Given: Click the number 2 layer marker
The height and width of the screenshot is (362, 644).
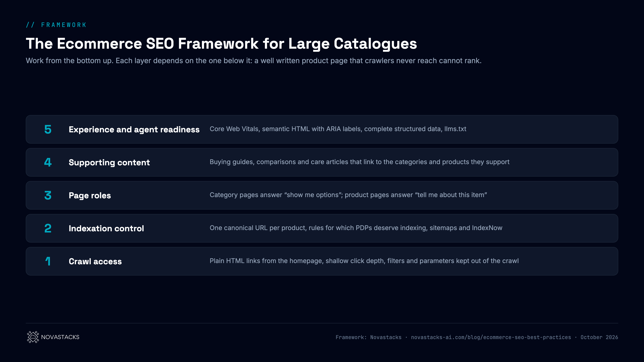Looking at the screenshot, I should (x=48, y=228).
